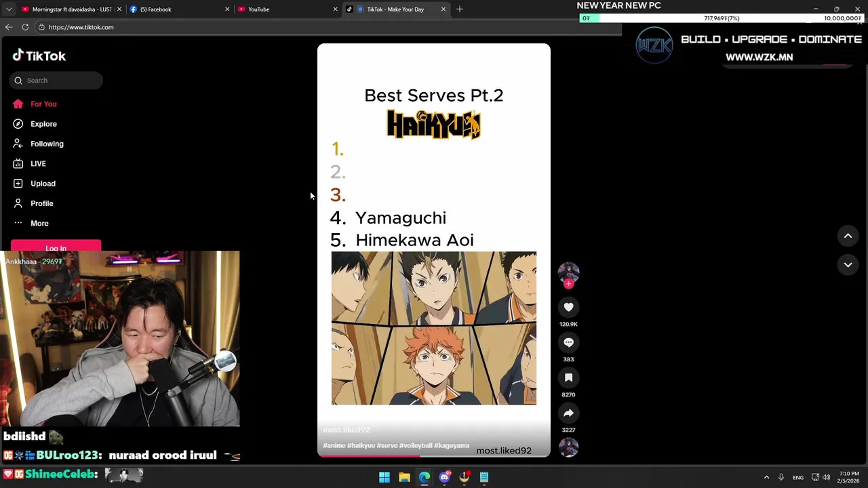Click the Log in button
Image resolution: width=868 pixels, height=488 pixels.
(x=56, y=246)
